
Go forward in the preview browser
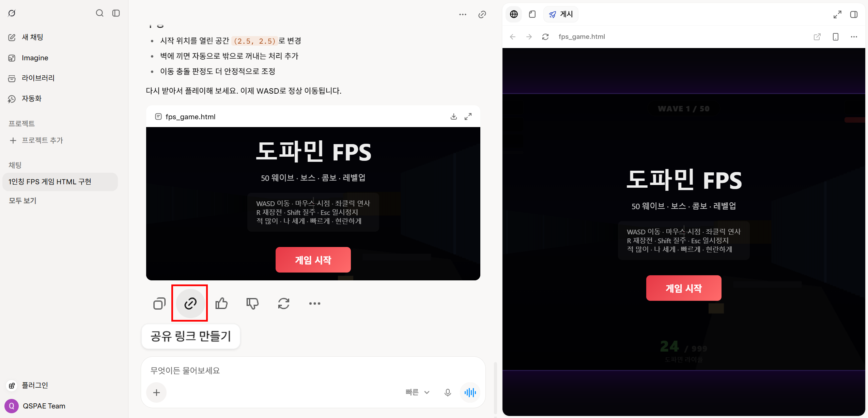coord(529,37)
